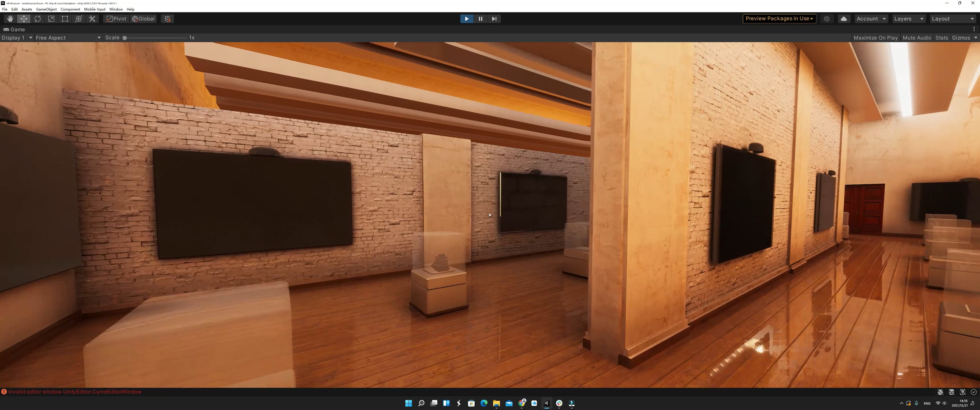Toggle the Stats overlay
Image resolution: width=980 pixels, height=410 pixels.
942,38
